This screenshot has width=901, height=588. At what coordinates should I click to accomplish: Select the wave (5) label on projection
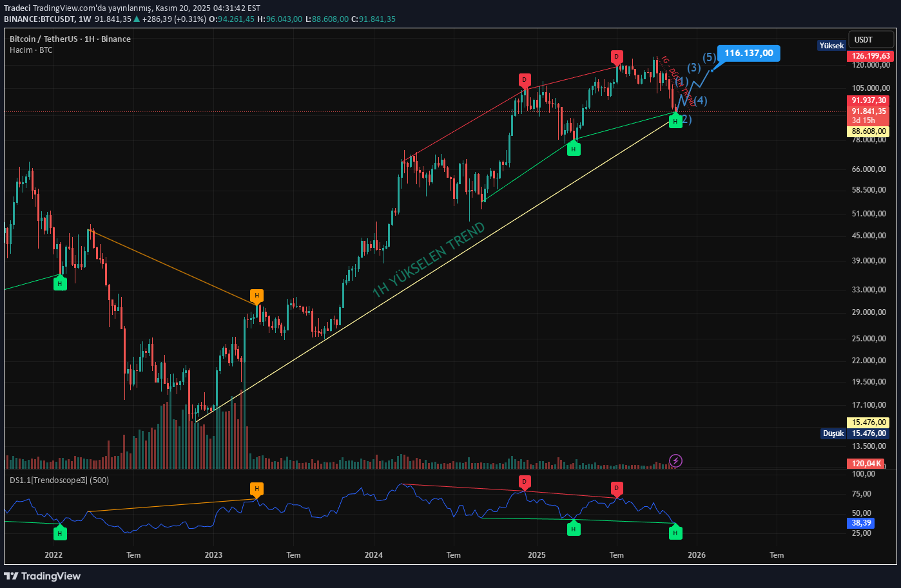point(709,57)
